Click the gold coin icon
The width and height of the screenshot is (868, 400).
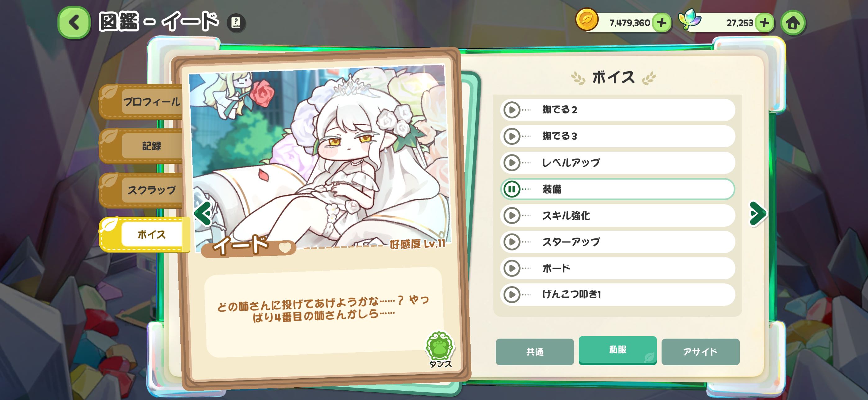click(587, 19)
